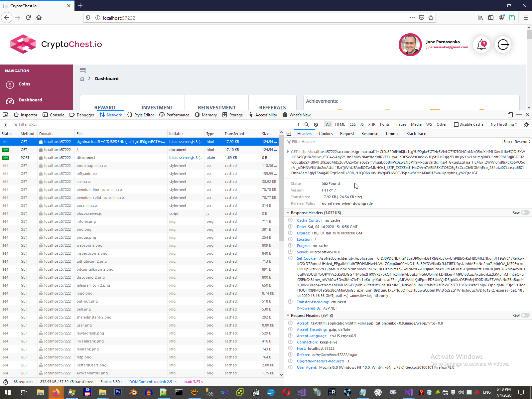The height and width of the screenshot is (399, 532).
Task: Open Firefox account icon in toolbar
Action: point(501,18)
